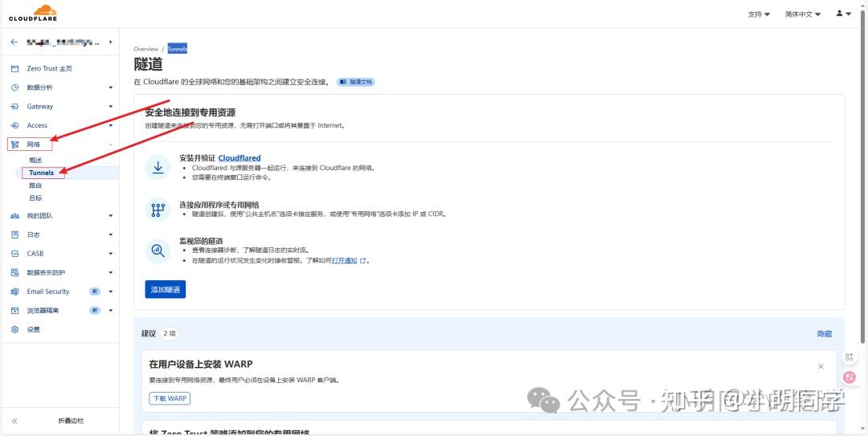Click the 建议 2 项 count badge
This screenshot has width=868, height=436.
pyautogui.click(x=170, y=334)
